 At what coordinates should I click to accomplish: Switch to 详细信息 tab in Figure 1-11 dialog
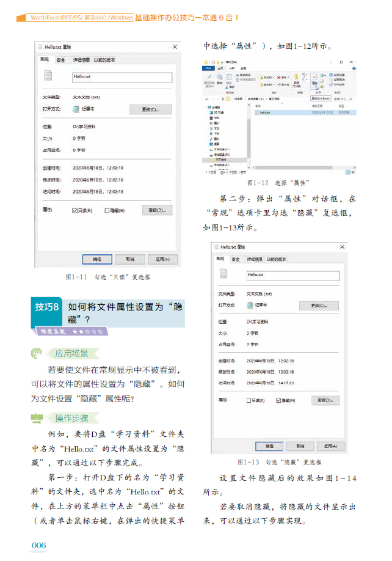click(81, 60)
